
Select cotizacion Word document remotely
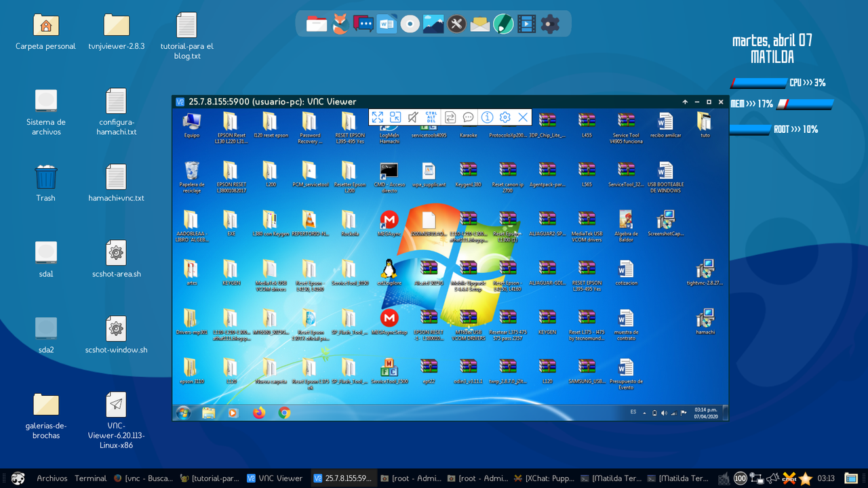pyautogui.click(x=626, y=272)
